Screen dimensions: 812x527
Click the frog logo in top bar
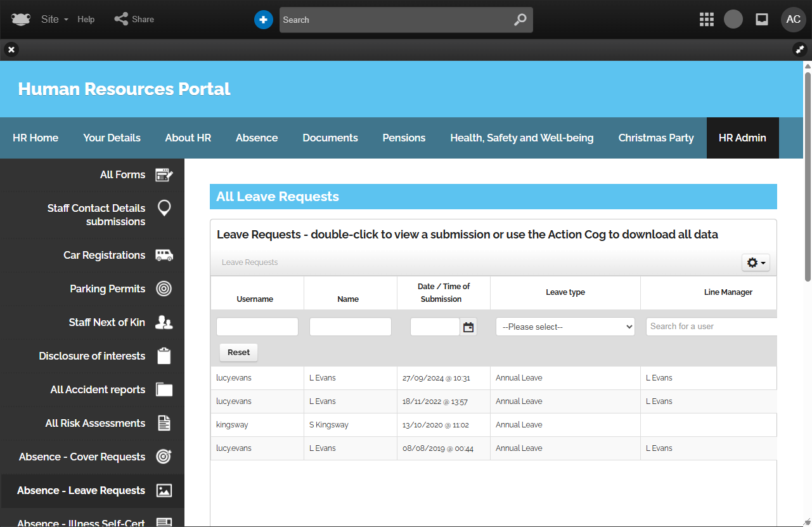pyautogui.click(x=20, y=20)
